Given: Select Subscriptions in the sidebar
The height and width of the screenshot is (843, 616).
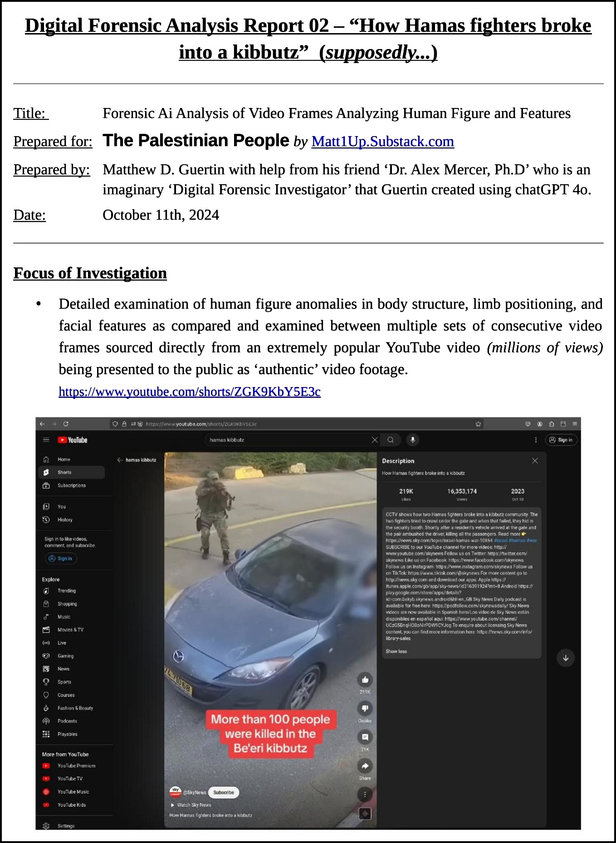Looking at the screenshot, I should click(x=72, y=485).
